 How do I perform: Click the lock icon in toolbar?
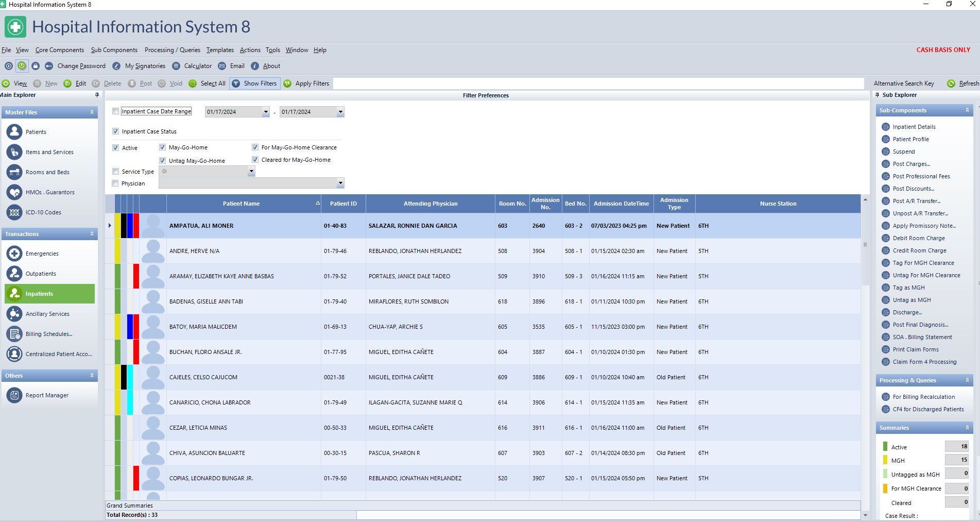36,66
